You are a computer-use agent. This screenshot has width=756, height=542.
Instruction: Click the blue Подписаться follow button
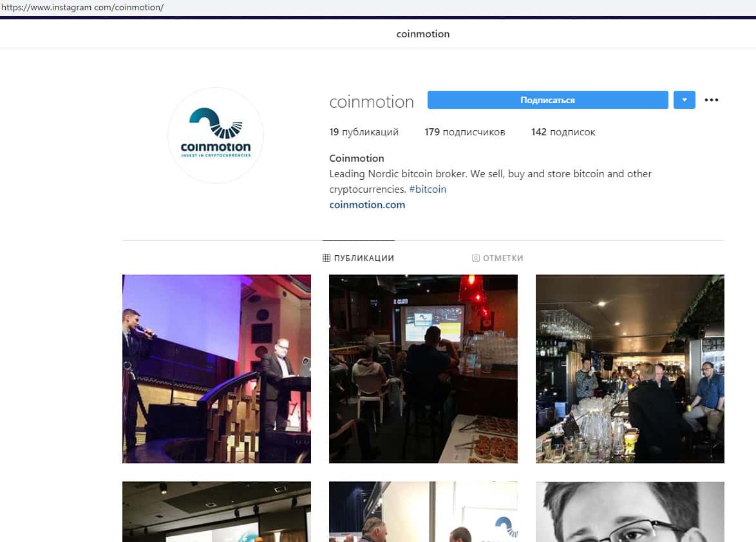click(x=548, y=100)
